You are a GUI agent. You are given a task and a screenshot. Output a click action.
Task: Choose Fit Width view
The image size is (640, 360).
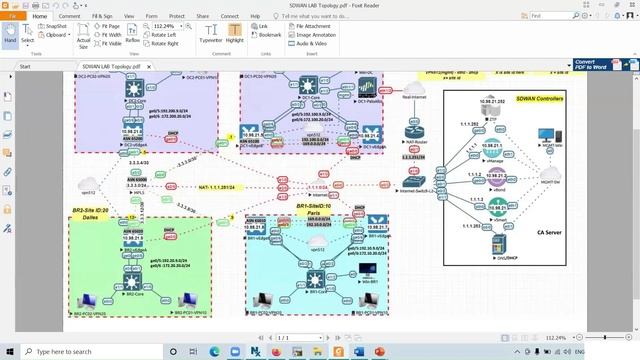click(x=108, y=35)
